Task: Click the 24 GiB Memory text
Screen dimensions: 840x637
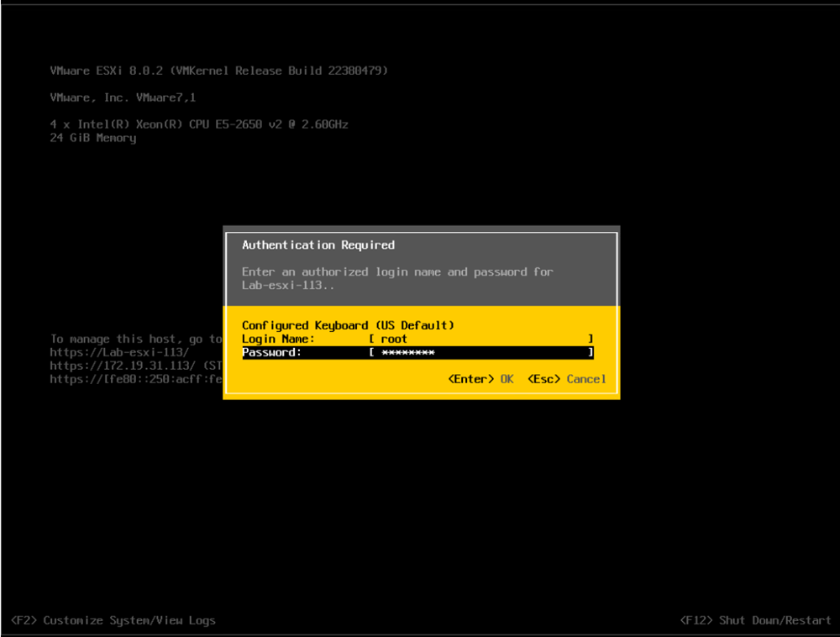Action: (x=93, y=138)
